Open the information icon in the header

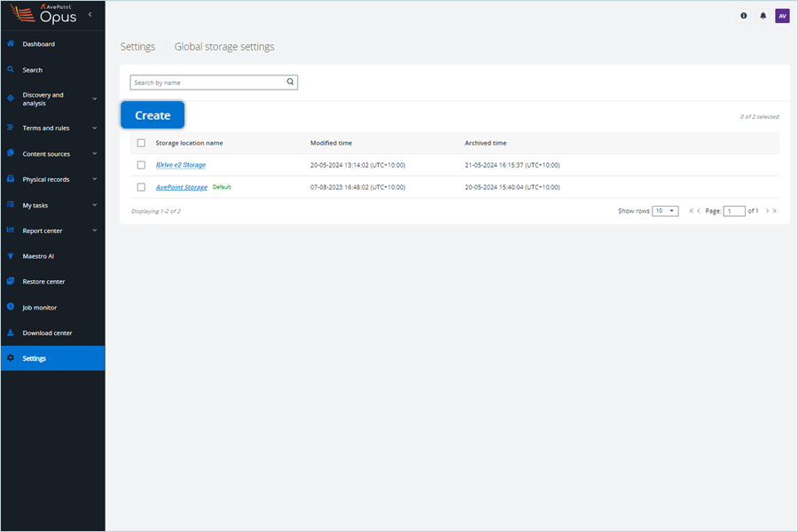point(744,16)
